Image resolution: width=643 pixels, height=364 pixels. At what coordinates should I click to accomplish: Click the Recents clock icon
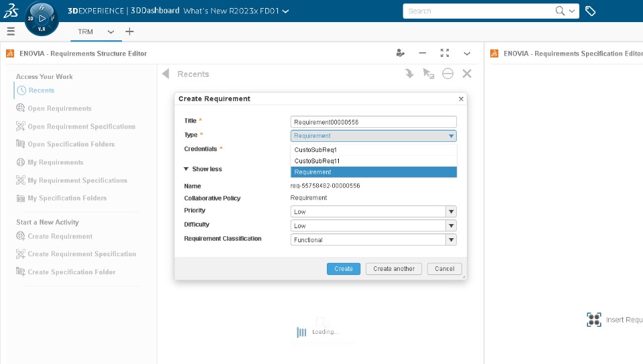coord(21,90)
